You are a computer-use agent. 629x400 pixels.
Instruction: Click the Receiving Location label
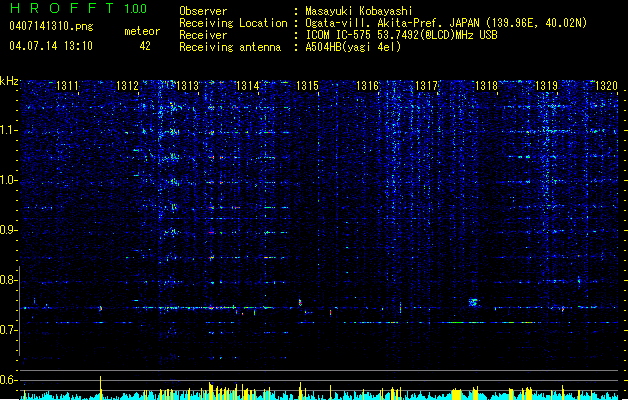[233, 23]
